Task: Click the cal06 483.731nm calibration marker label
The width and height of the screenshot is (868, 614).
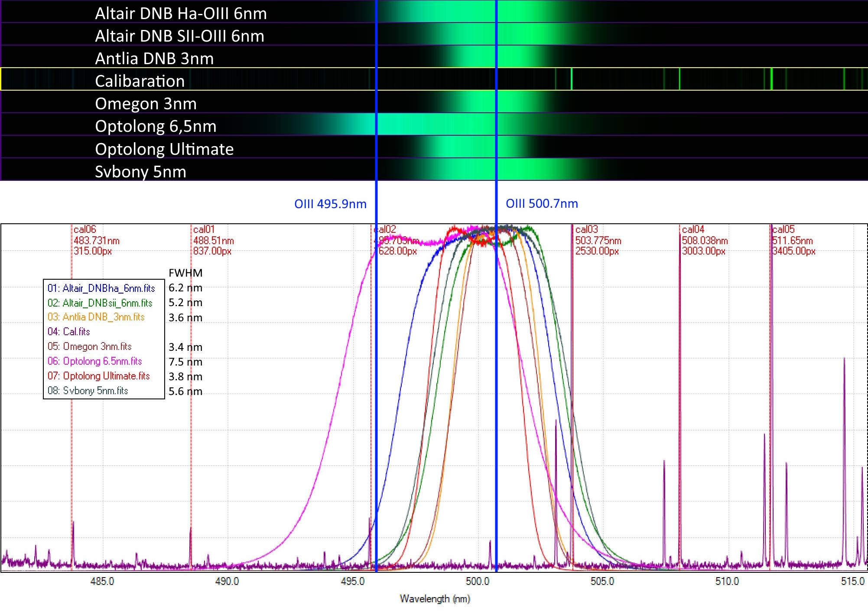Action: tap(96, 240)
